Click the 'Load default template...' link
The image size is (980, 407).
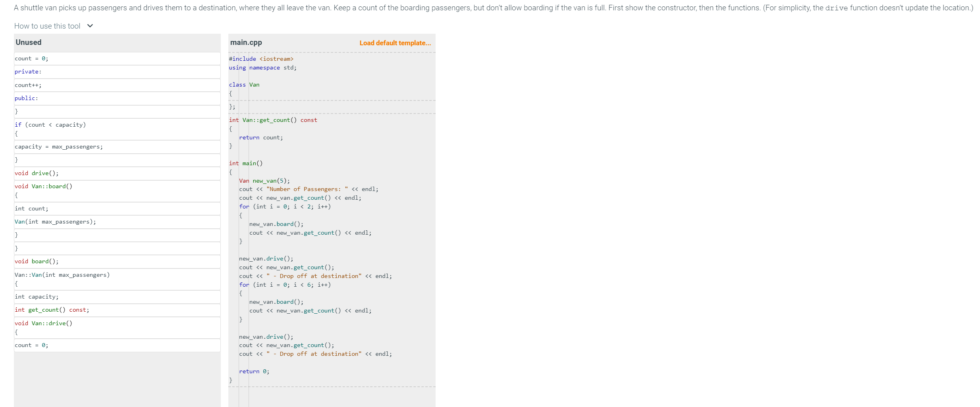coord(395,42)
